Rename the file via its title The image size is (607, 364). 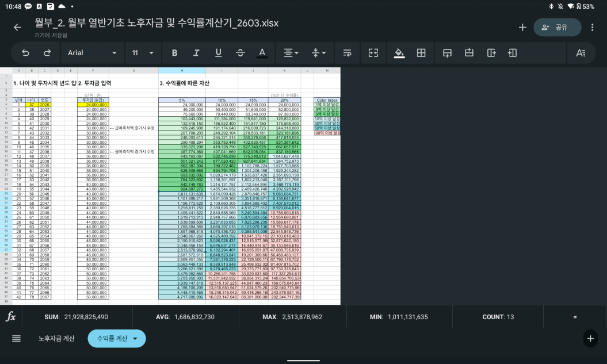tap(156, 23)
